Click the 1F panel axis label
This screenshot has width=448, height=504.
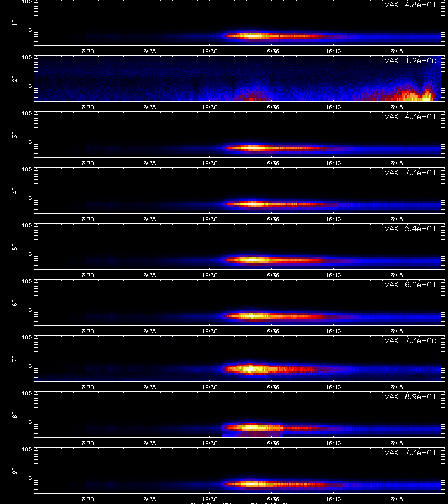coord(15,22)
